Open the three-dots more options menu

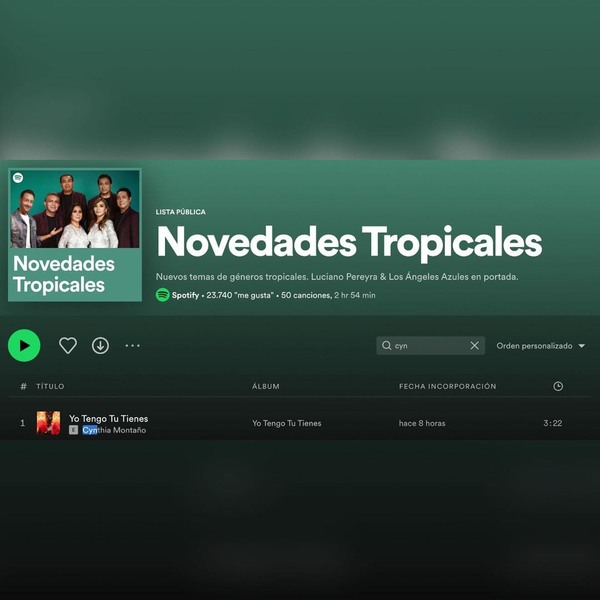point(132,346)
